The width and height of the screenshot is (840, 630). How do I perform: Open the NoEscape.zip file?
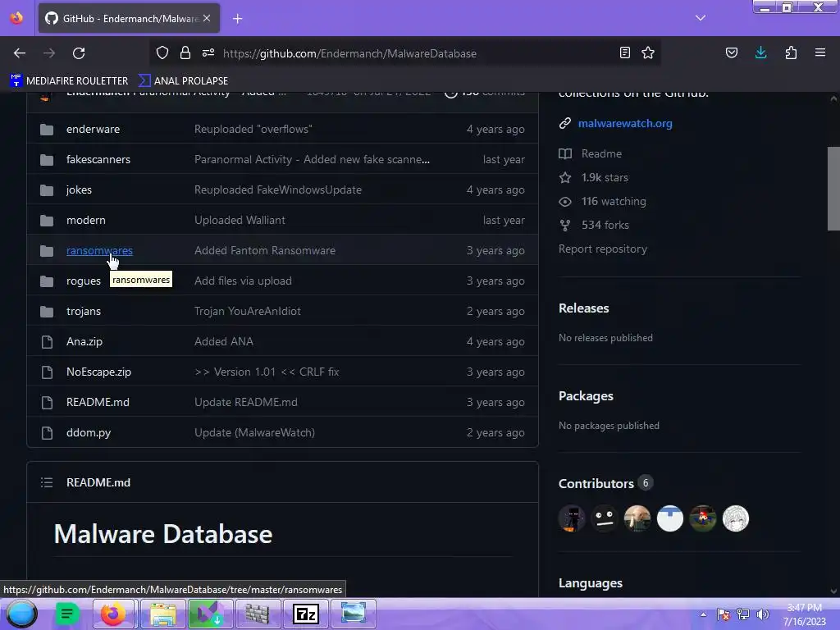[98, 372]
